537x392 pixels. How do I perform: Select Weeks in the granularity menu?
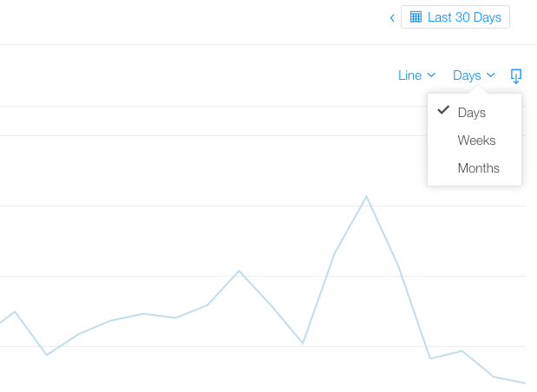[475, 140]
